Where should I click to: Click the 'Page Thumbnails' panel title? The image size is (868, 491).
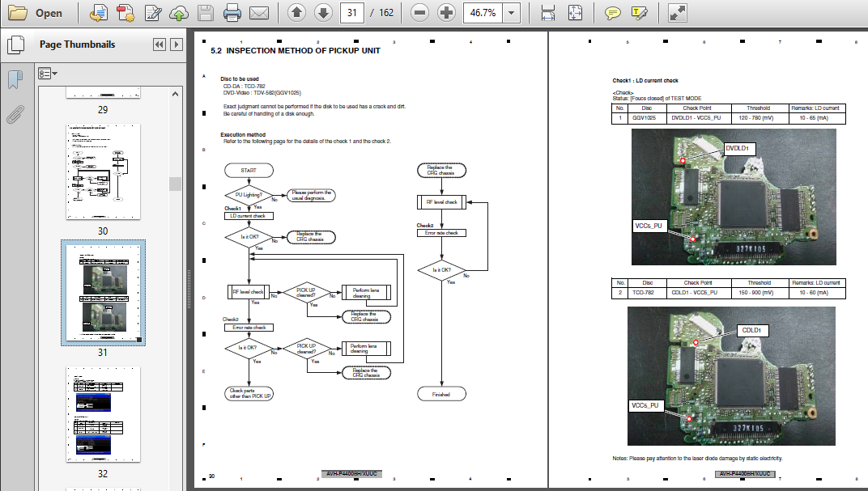click(78, 44)
